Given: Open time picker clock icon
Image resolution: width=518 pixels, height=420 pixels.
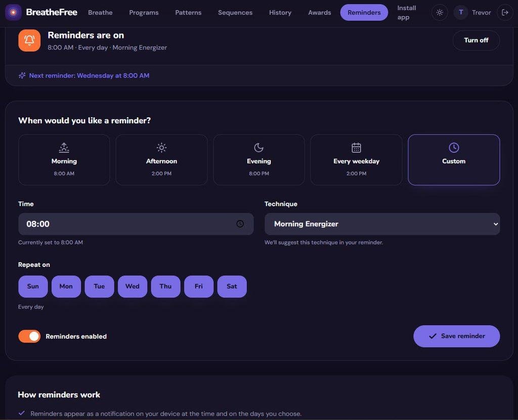Looking at the screenshot, I should pyautogui.click(x=240, y=224).
